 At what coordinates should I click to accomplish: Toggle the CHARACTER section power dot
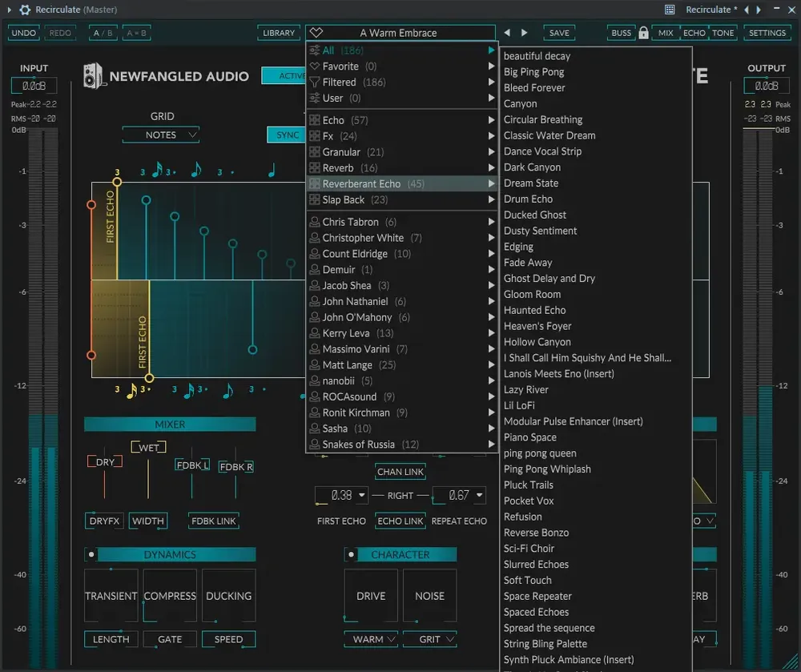[x=351, y=554]
